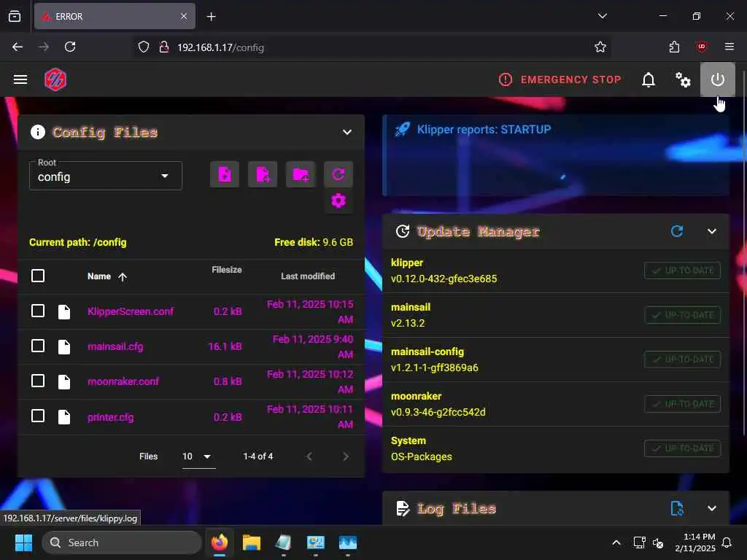Viewport: 747px width, 560px height.
Task: Open moonraker.conf file
Action: point(123,381)
